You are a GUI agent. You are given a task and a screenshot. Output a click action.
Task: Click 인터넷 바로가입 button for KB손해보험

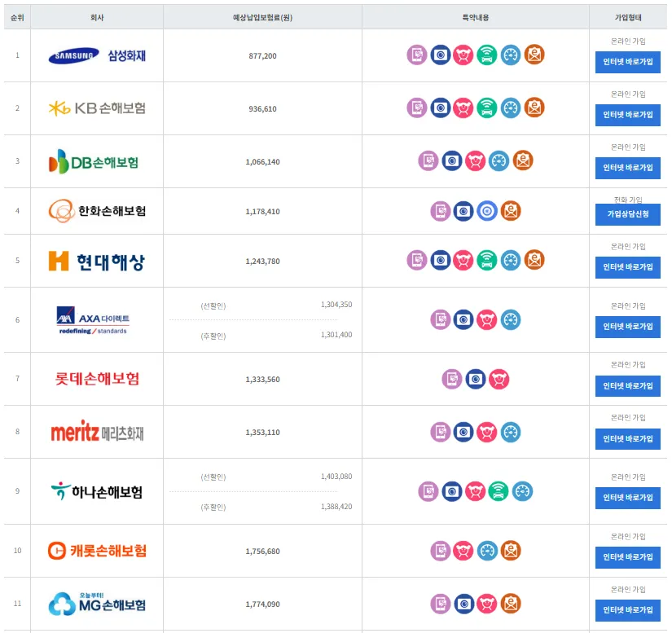pos(627,115)
